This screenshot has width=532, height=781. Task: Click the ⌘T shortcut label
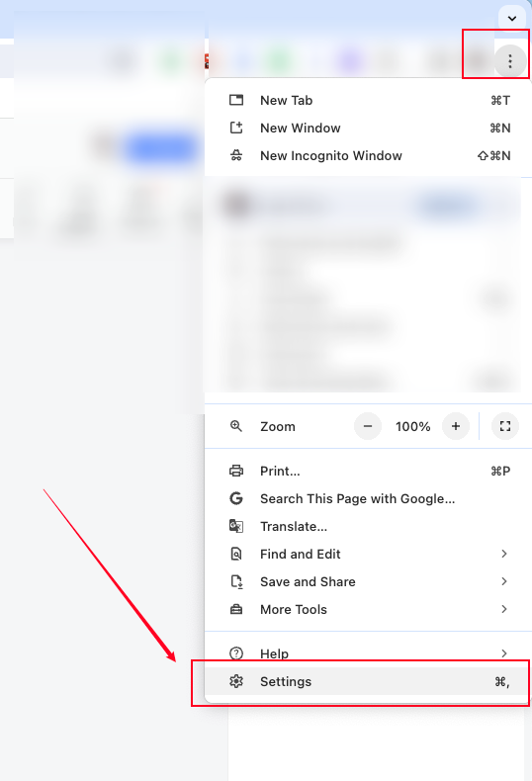point(500,100)
